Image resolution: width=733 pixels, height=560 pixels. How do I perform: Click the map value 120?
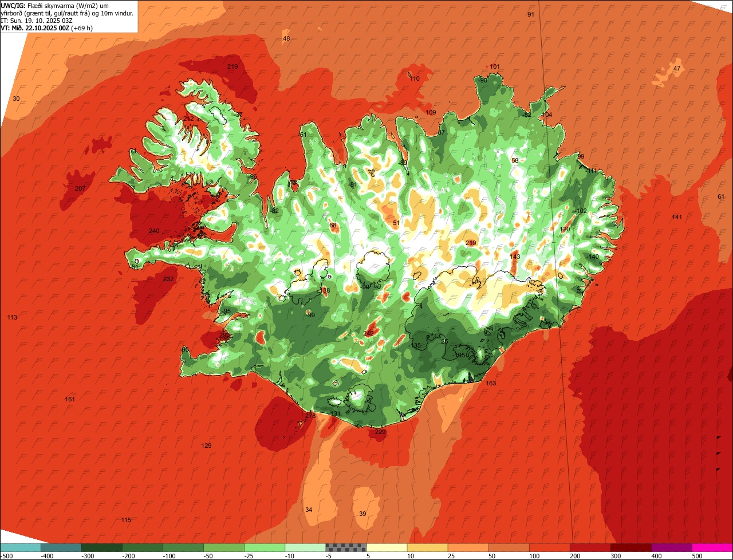[565, 229]
